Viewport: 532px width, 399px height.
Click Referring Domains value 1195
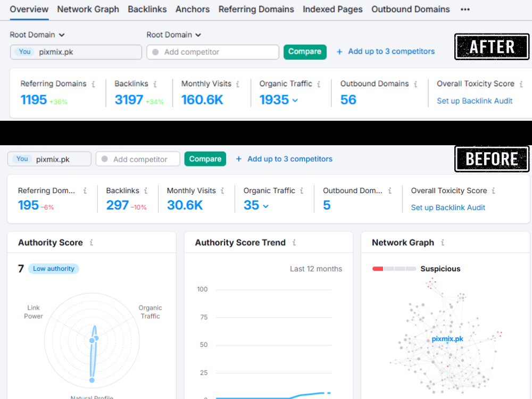point(33,100)
